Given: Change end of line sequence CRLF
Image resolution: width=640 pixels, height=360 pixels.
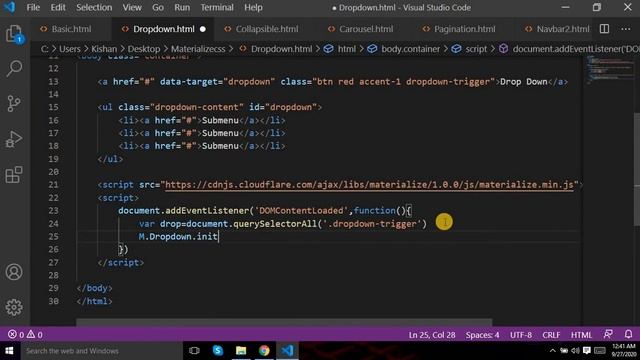Looking at the screenshot, I should [551, 335].
